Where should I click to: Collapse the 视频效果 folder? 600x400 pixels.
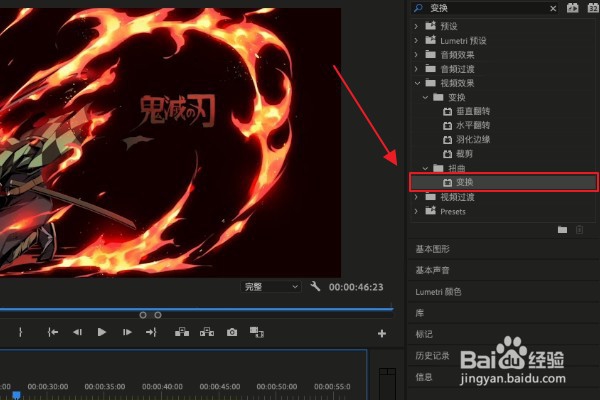417,83
